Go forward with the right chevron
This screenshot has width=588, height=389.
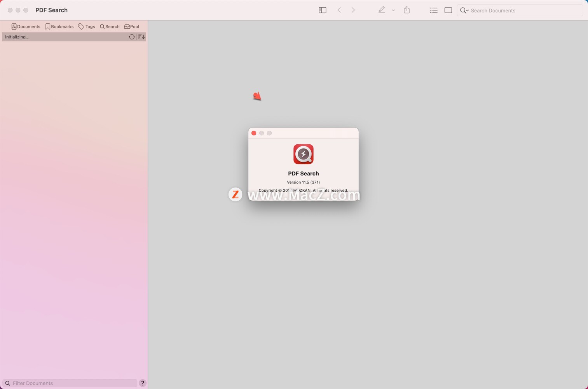point(353,10)
